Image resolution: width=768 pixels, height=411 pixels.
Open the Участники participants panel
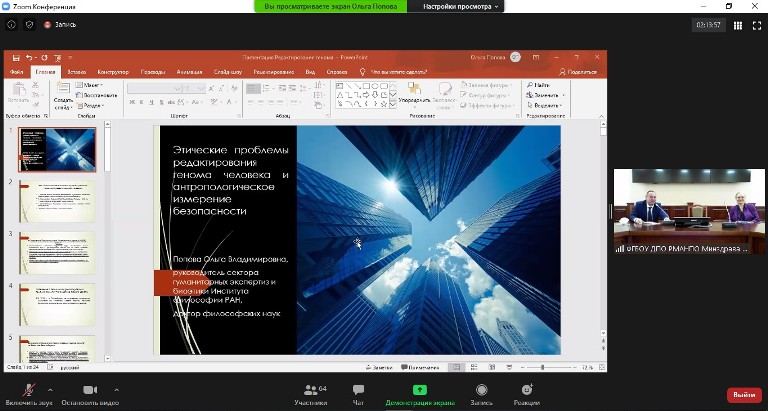[309, 390]
